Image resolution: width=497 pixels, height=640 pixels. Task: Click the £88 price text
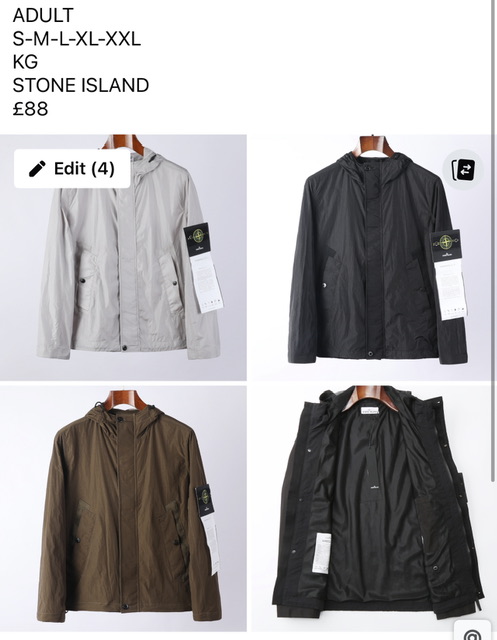(x=31, y=109)
